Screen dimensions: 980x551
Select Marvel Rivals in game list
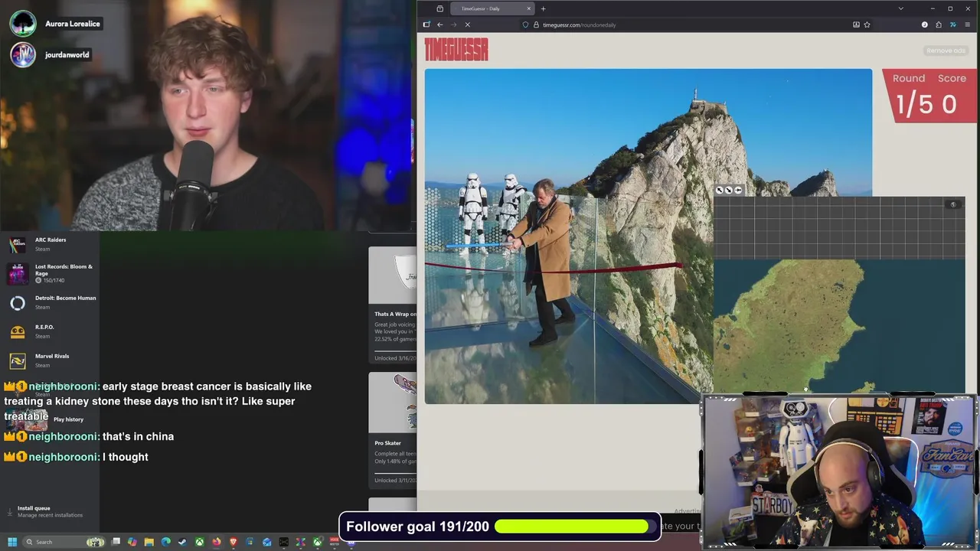[x=50, y=360]
